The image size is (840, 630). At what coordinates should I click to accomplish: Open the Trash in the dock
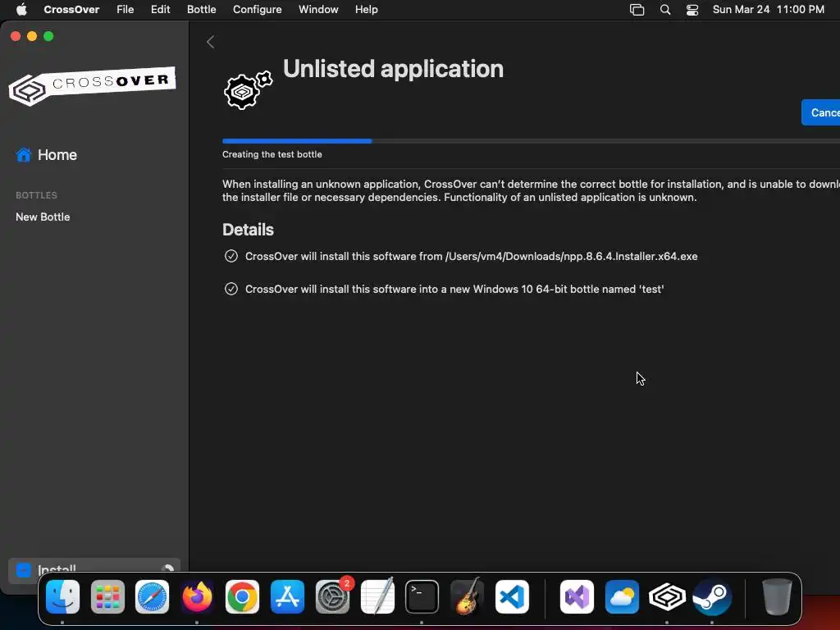pos(777,597)
